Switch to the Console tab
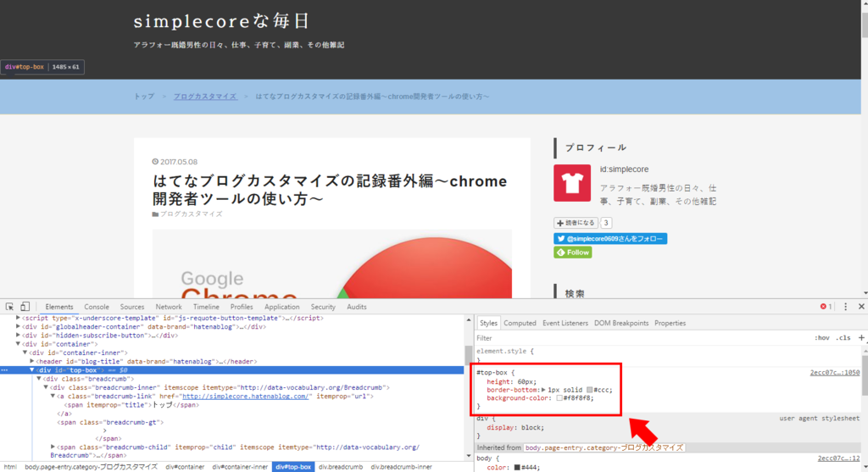Image resolution: width=868 pixels, height=472 pixels. (97, 307)
